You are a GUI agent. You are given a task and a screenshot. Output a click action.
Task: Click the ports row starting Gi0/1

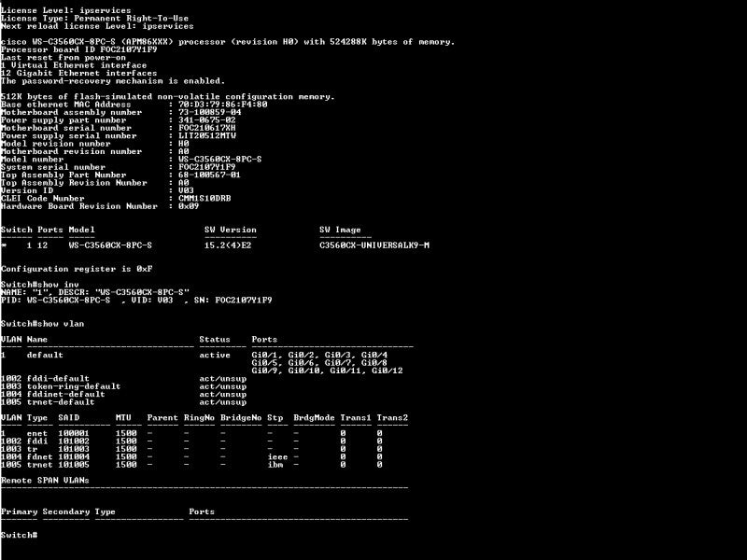tap(319, 356)
